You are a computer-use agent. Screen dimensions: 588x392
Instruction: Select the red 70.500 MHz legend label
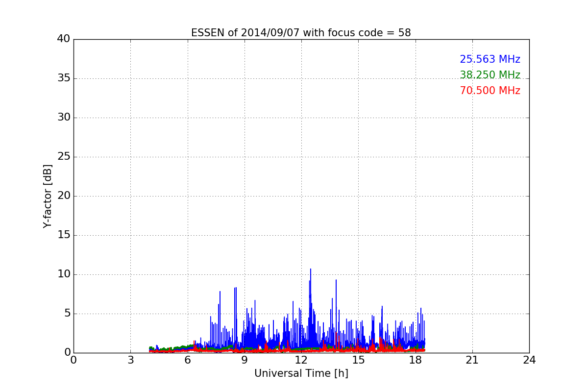tap(490, 91)
